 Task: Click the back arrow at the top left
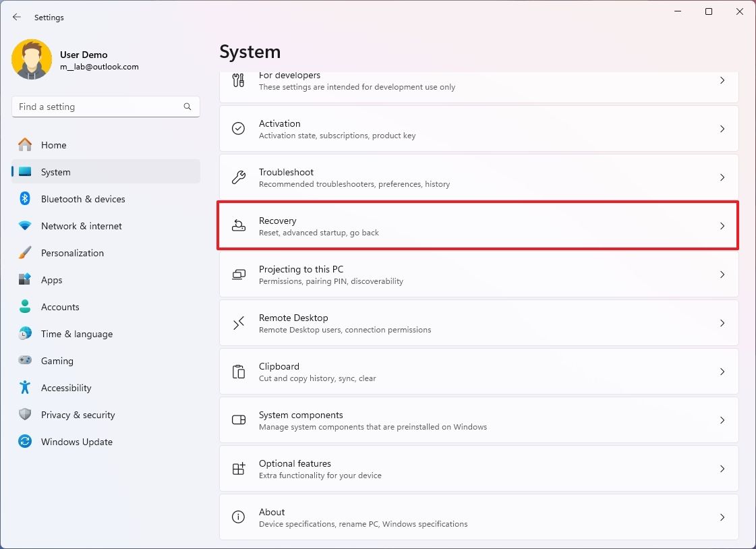(16, 17)
